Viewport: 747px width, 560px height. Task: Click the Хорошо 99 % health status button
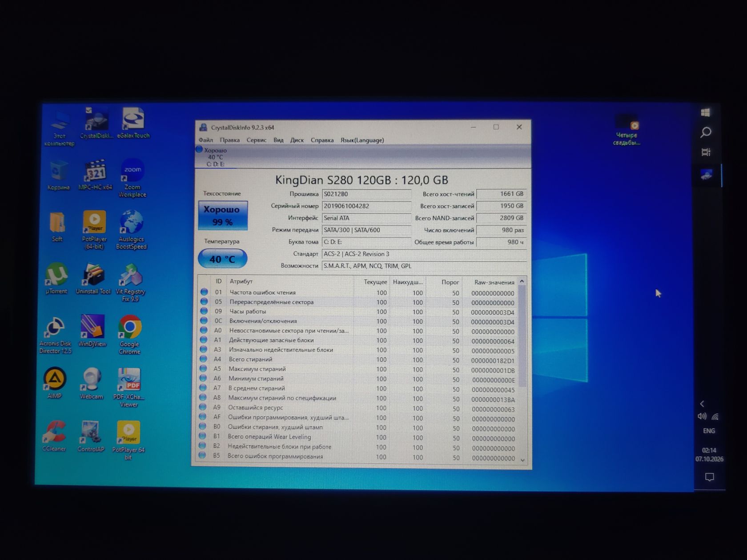pyautogui.click(x=223, y=216)
